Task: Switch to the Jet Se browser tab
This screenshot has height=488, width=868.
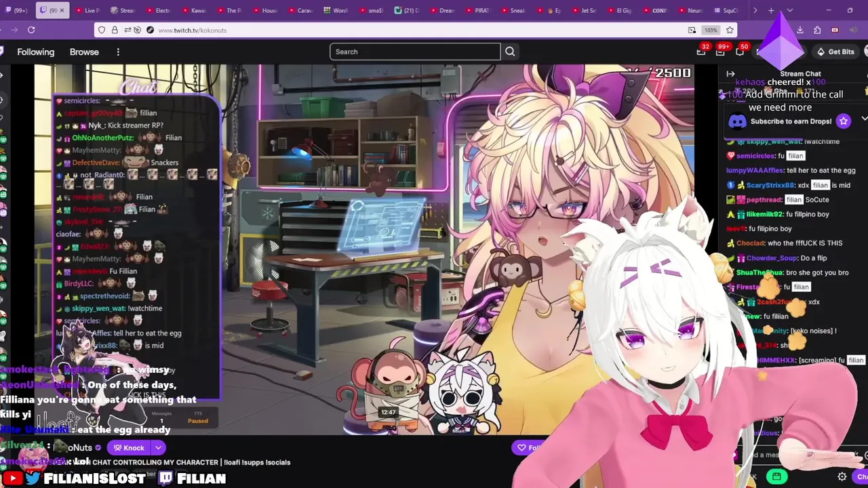Action: (584, 10)
